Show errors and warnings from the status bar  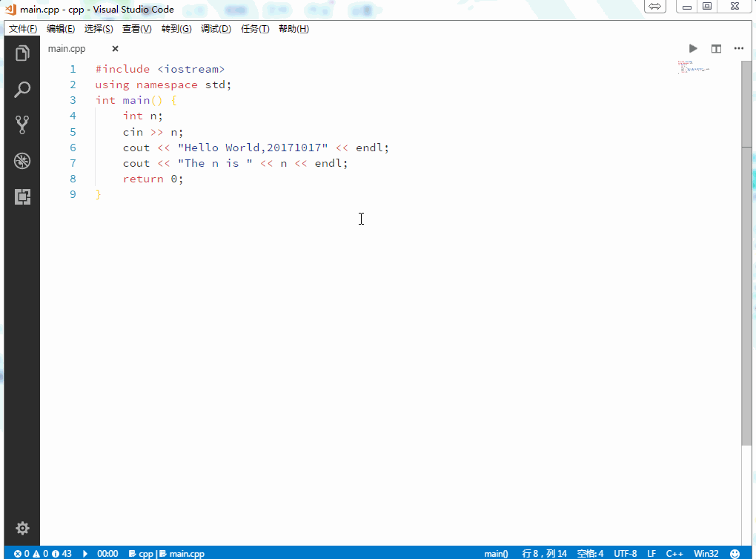tap(42, 554)
